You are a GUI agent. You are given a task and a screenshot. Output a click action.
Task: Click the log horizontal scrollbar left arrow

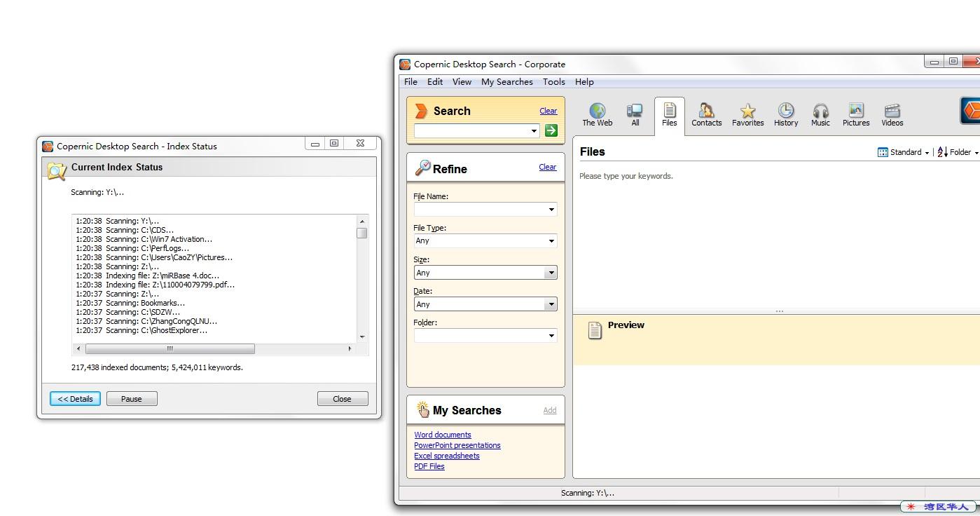pyautogui.click(x=78, y=348)
